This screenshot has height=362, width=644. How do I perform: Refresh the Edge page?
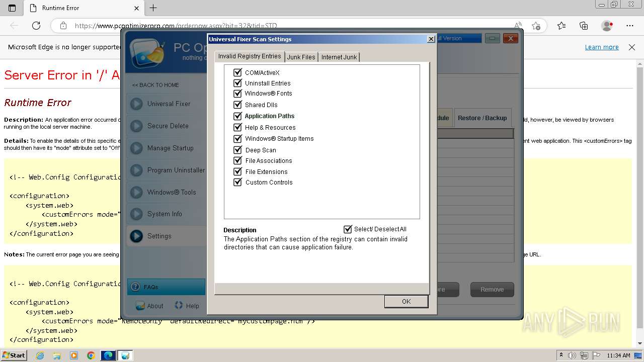(x=36, y=26)
